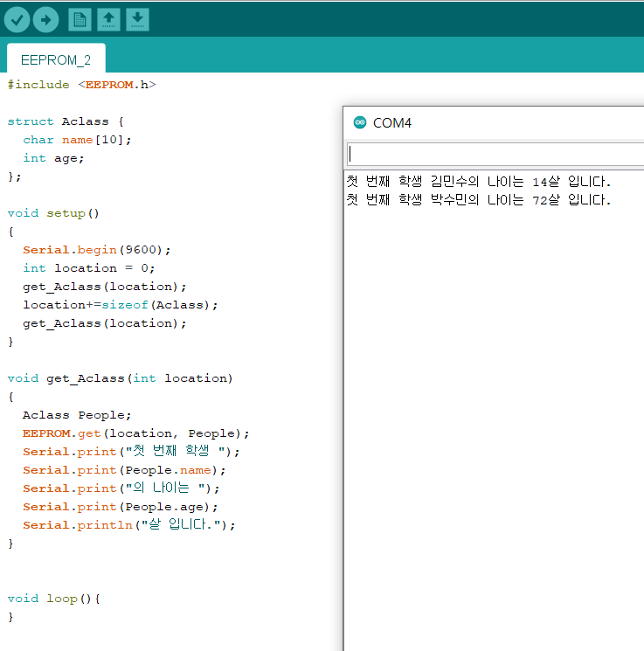
Task: Click the 'Serial.print(People.name);' line
Action: 124,470
